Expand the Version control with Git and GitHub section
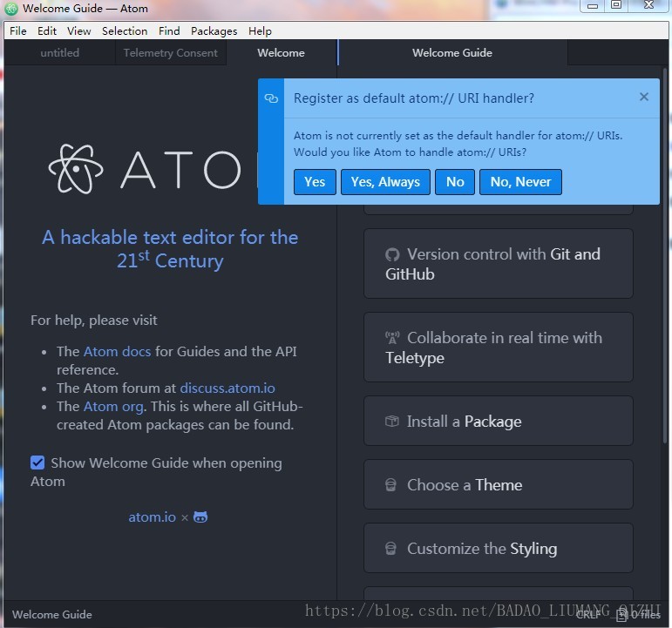Screen dimensions: 672x628 pos(498,264)
